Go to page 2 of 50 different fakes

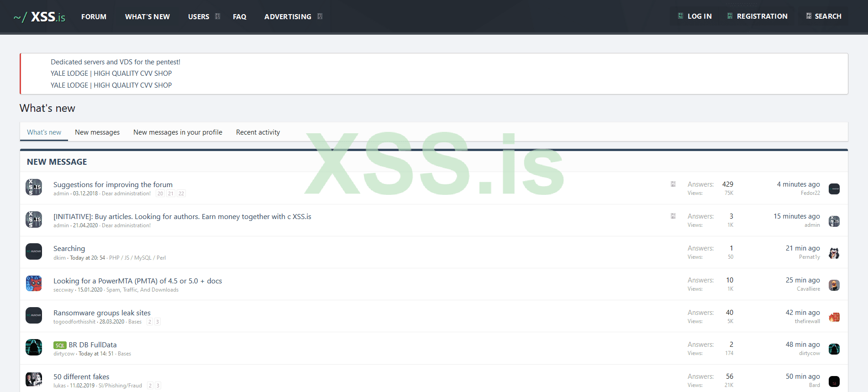coord(150,386)
